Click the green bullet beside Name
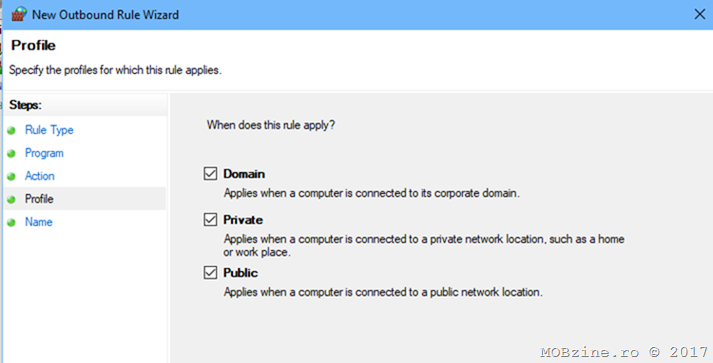The height and width of the screenshot is (363, 713). (11, 222)
